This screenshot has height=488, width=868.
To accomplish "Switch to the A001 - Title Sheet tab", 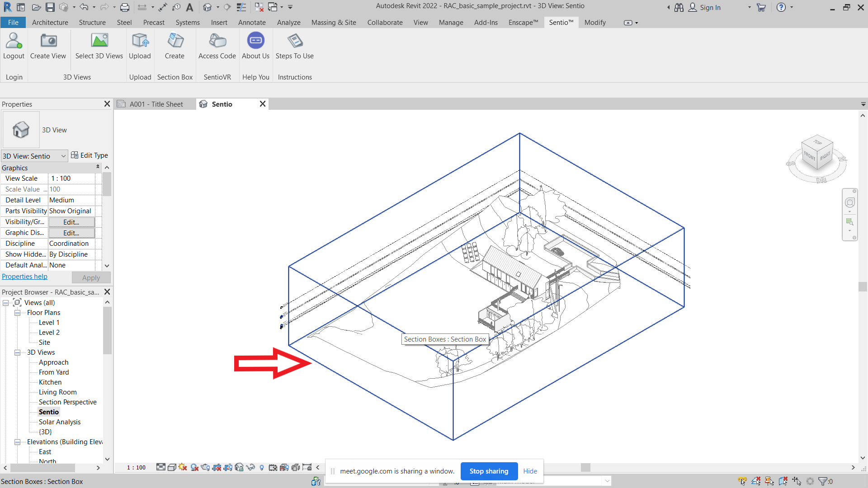I will (x=156, y=104).
